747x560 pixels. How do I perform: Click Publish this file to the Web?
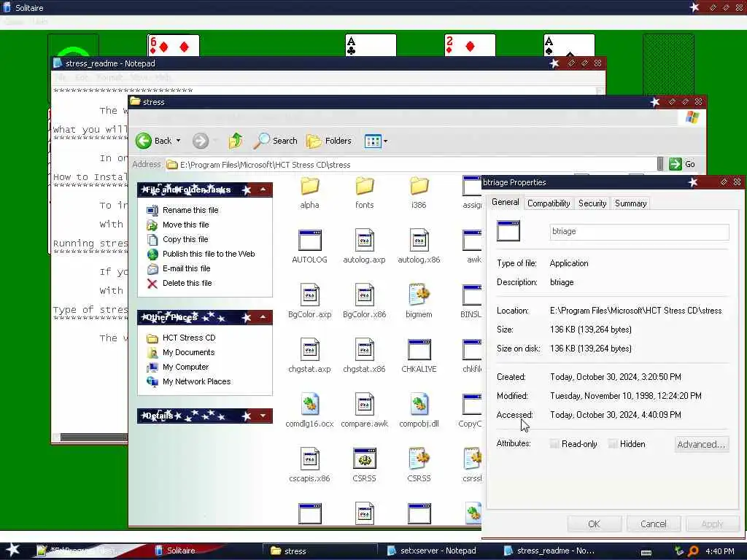[x=209, y=254]
